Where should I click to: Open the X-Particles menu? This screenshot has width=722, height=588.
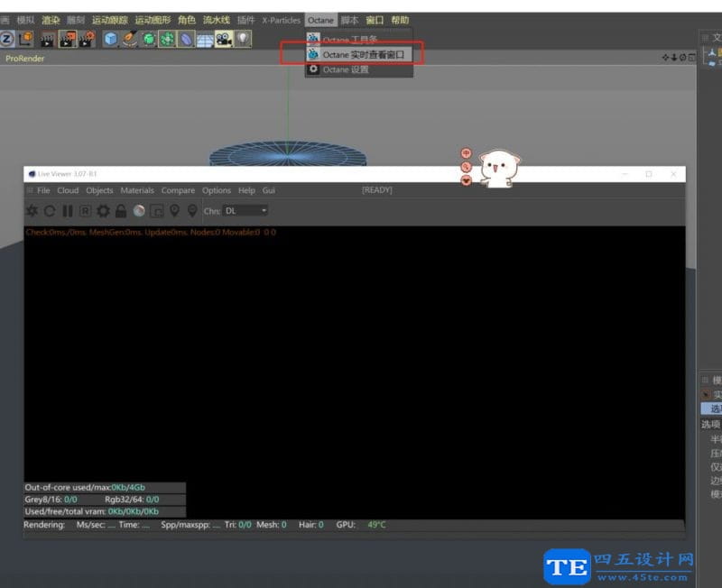tap(282, 18)
